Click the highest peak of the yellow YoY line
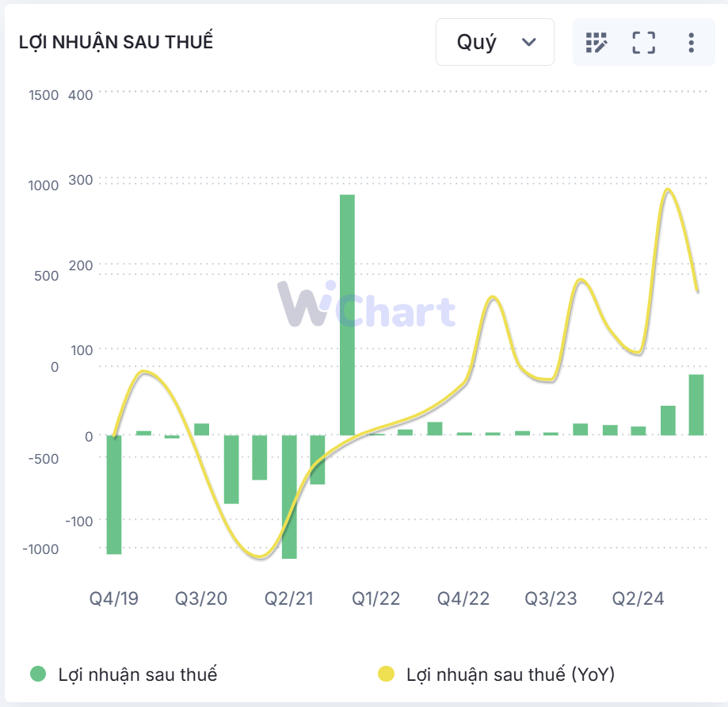728x707 pixels. [668, 190]
